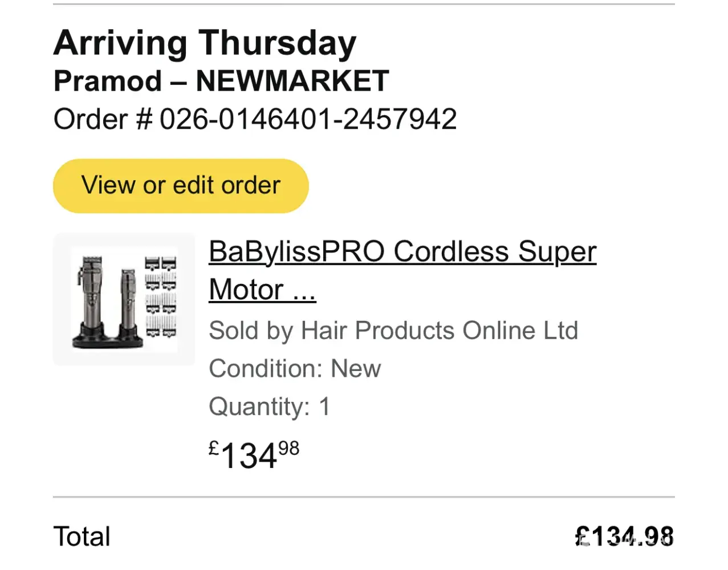Click the £134.98 item price

pyautogui.click(x=254, y=455)
